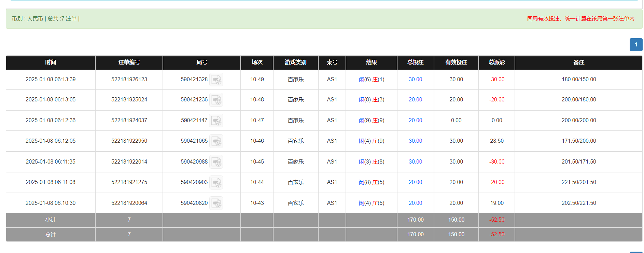Click total bet 30.00 for round 10-49
Viewport: 644px width, 253px height.
[x=415, y=80]
